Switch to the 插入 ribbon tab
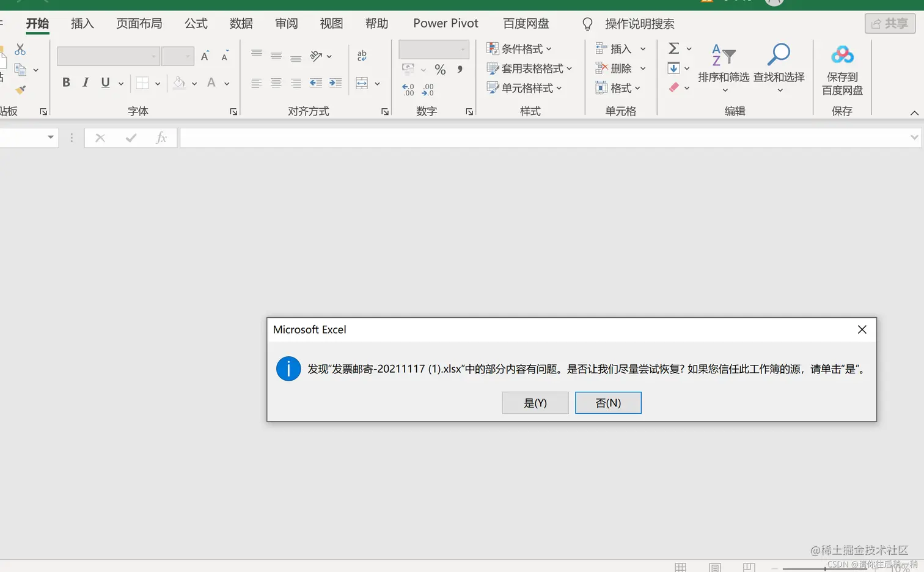This screenshot has height=572, width=924. pyautogui.click(x=82, y=23)
